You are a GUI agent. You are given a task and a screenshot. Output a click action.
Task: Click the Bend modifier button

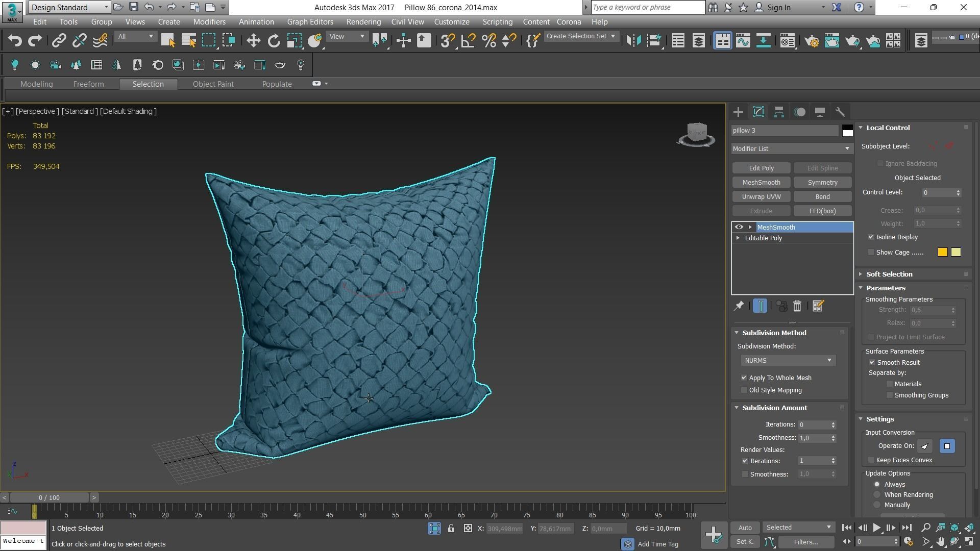click(822, 197)
